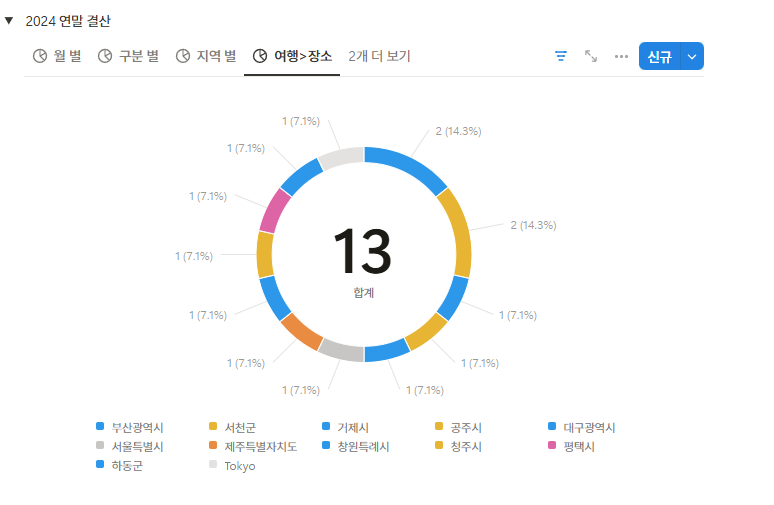This screenshot has width=774, height=505.
Task: Select Tokyo legend label
Action: tap(240, 466)
